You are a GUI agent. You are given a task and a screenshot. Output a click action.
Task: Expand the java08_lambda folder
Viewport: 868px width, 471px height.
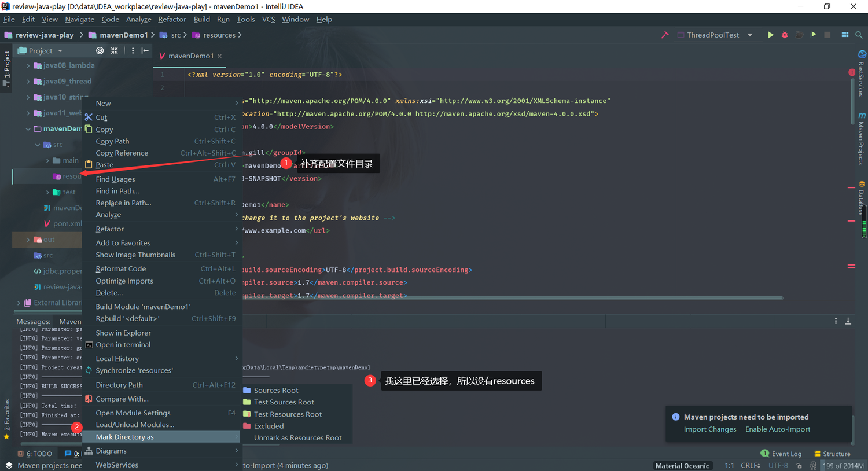(x=28, y=65)
